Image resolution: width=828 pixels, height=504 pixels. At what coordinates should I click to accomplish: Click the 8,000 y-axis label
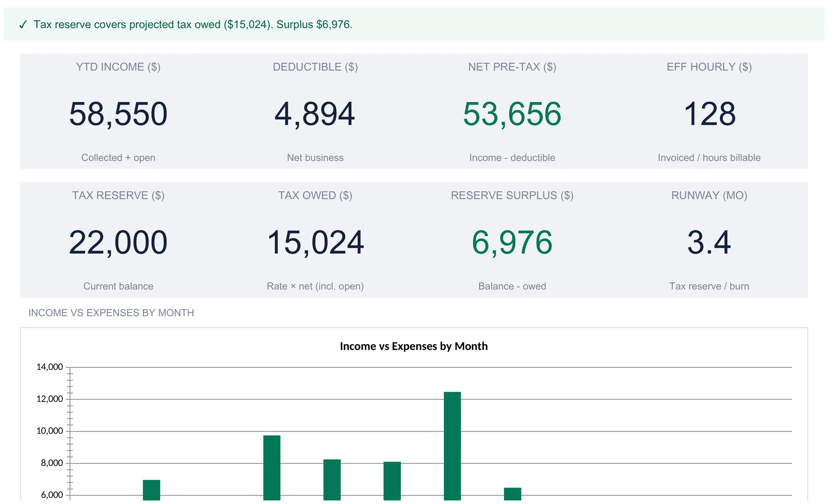click(x=52, y=463)
